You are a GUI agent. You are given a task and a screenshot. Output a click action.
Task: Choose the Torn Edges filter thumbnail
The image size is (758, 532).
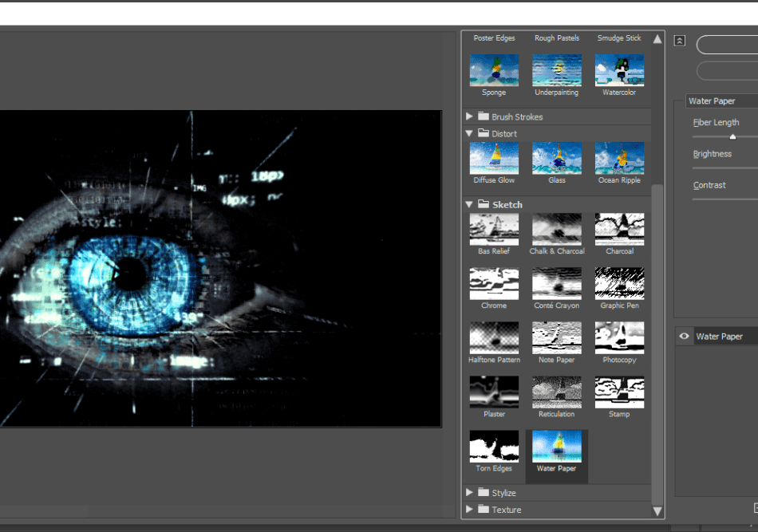(494, 447)
